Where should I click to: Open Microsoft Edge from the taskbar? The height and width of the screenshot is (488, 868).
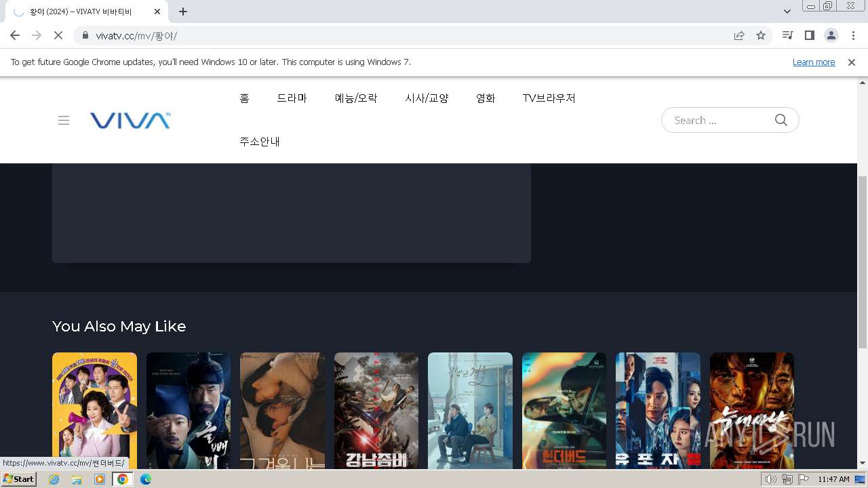pyautogui.click(x=146, y=479)
